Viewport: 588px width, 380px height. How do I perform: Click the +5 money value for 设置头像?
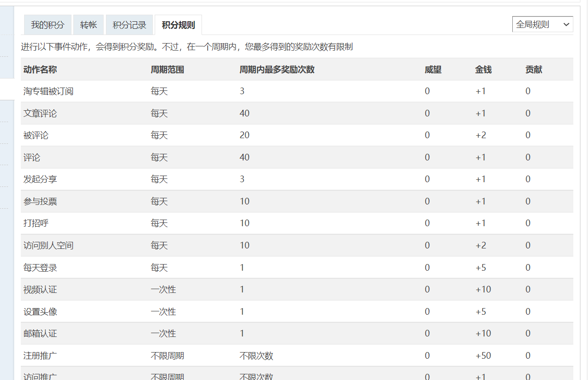coord(481,312)
